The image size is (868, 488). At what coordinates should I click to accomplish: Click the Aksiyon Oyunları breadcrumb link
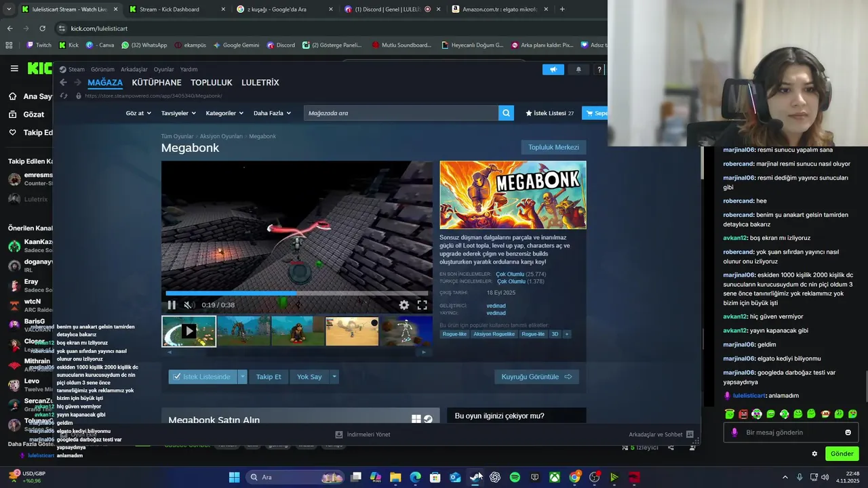221,136
